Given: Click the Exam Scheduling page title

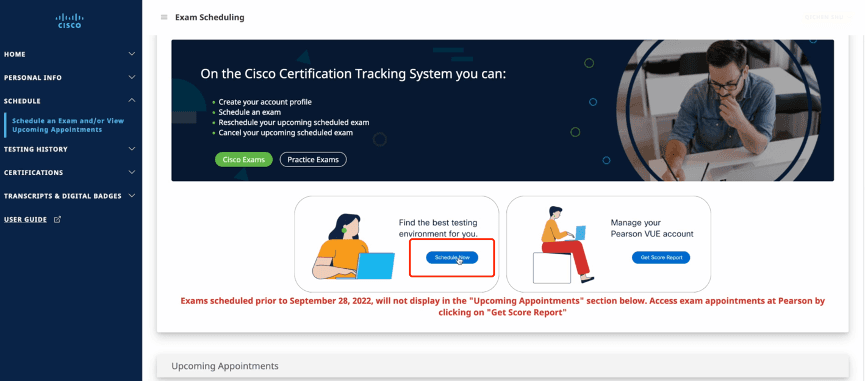Looking at the screenshot, I should click(210, 17).
